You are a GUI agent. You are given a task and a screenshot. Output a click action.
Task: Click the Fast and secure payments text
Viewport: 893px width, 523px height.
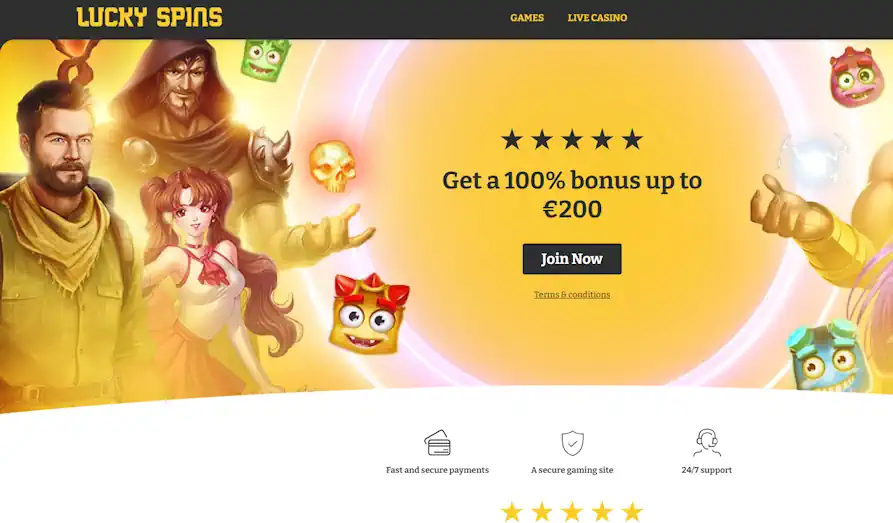point(437,470)
